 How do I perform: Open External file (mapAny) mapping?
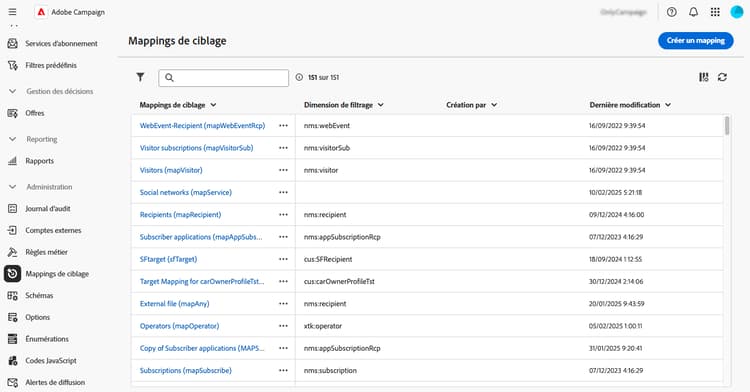(x=174, y=304)
